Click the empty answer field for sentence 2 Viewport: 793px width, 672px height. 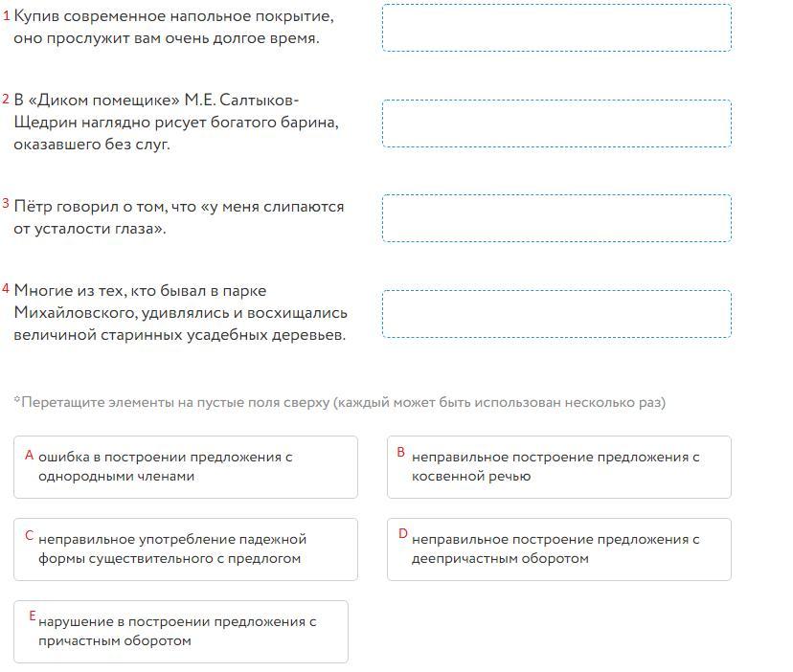tap(556, 123)
